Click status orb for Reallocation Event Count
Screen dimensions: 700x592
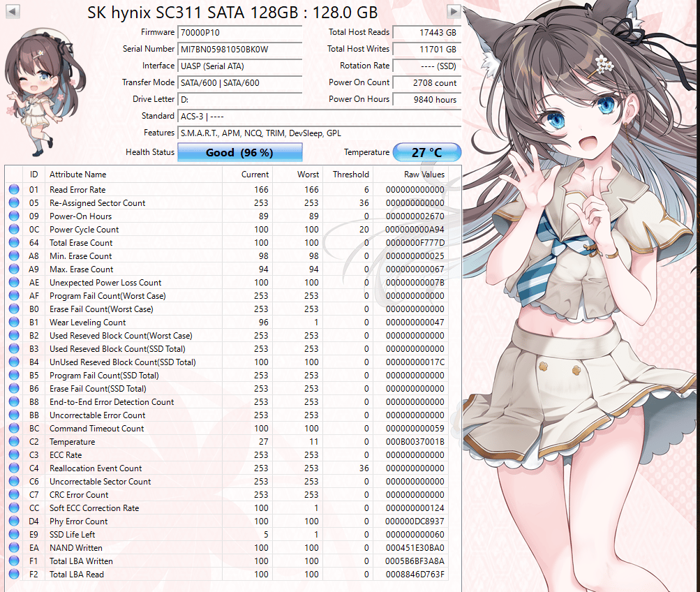[14, 468]
